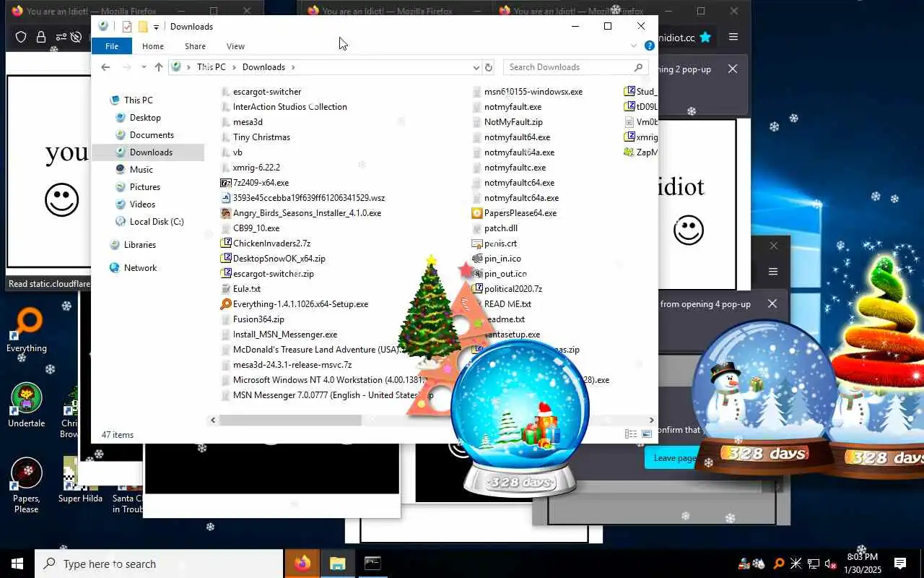Image resolution: width=924 pixels, height=578 pixels.
Task: Click the DesktopSnowOK_x64.zip file icon
Action: click(226, 259)
